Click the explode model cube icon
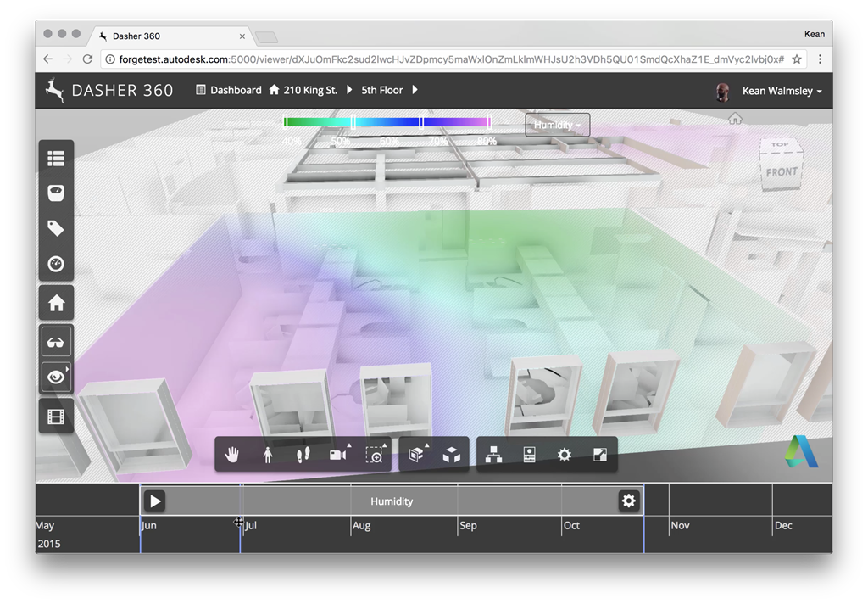Image resolution: width=868 pixels, height=604 pixels. tap(452, 456)
